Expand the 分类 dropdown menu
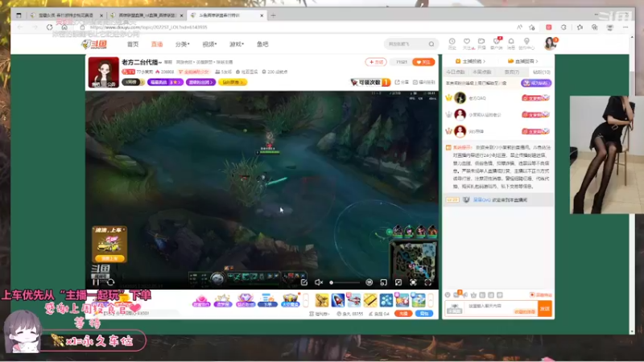This screenshot has width=644, height=362. coord(183,44)
